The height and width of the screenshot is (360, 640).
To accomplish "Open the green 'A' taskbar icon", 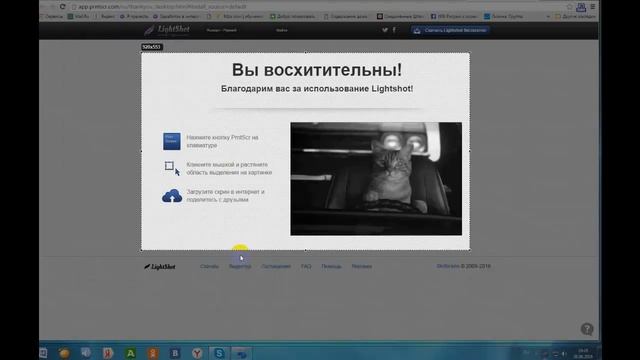I will 130,353.
